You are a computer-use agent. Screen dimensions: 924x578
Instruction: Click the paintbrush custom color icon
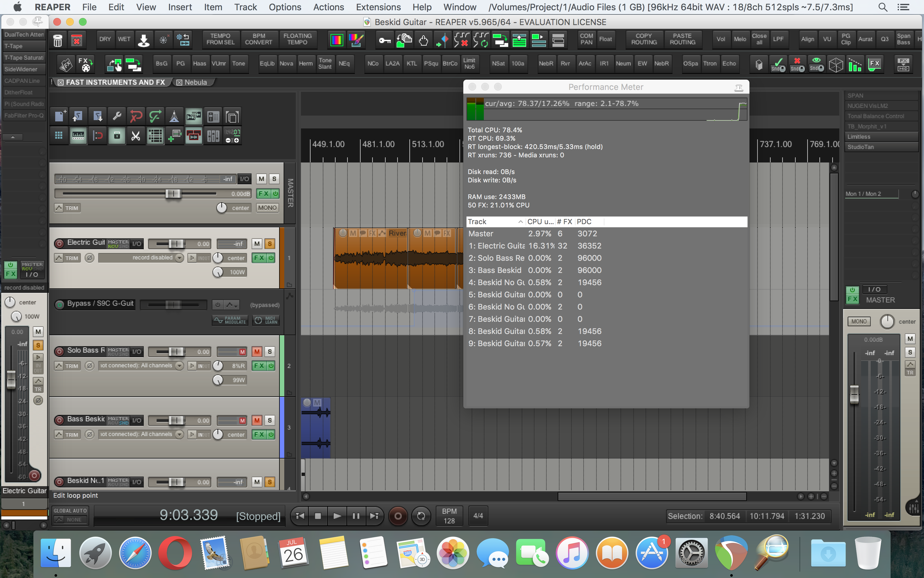click(x=356, y=40)
